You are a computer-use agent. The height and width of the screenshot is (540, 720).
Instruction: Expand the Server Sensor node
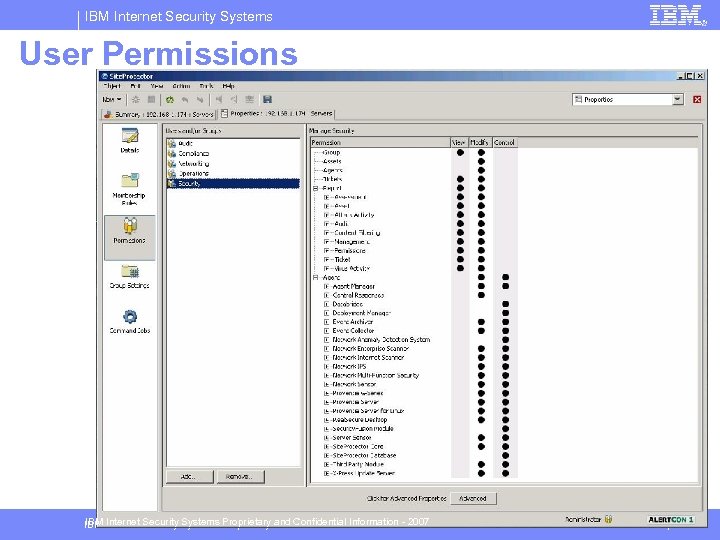326,438
